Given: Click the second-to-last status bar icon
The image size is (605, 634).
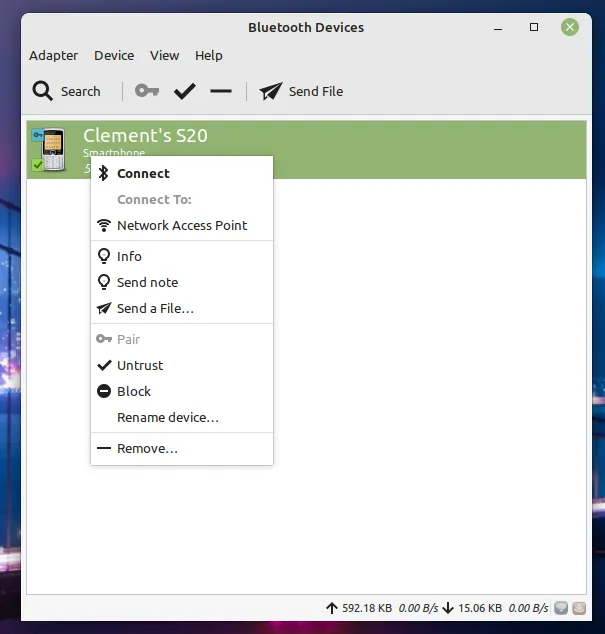Looking at the screenshot, I should [562, 607].
